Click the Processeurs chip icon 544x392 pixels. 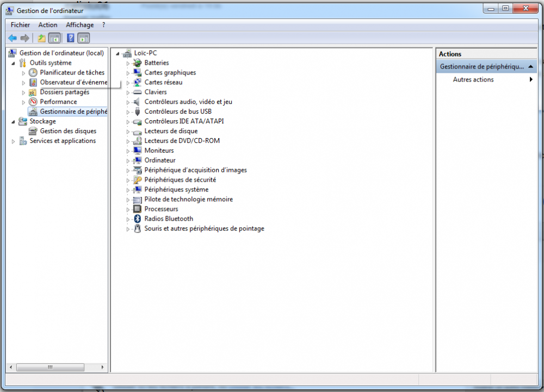[137, 209]
